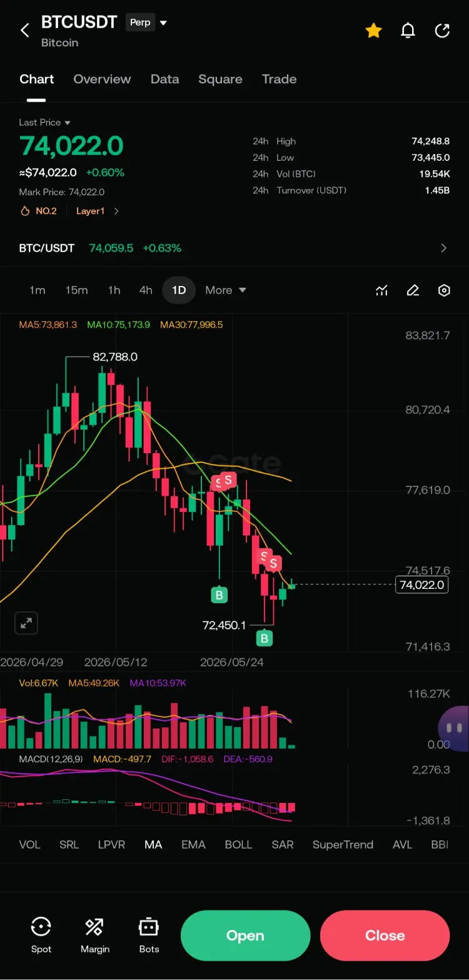
Task: Expand chart to fullscreen
Action: coord(26,623)
